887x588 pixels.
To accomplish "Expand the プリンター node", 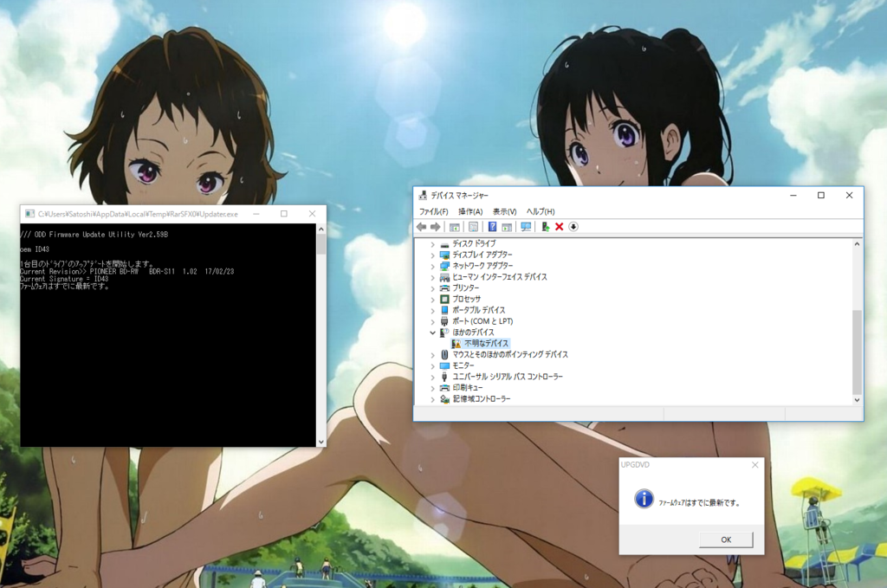I will (x=433, y=288).
